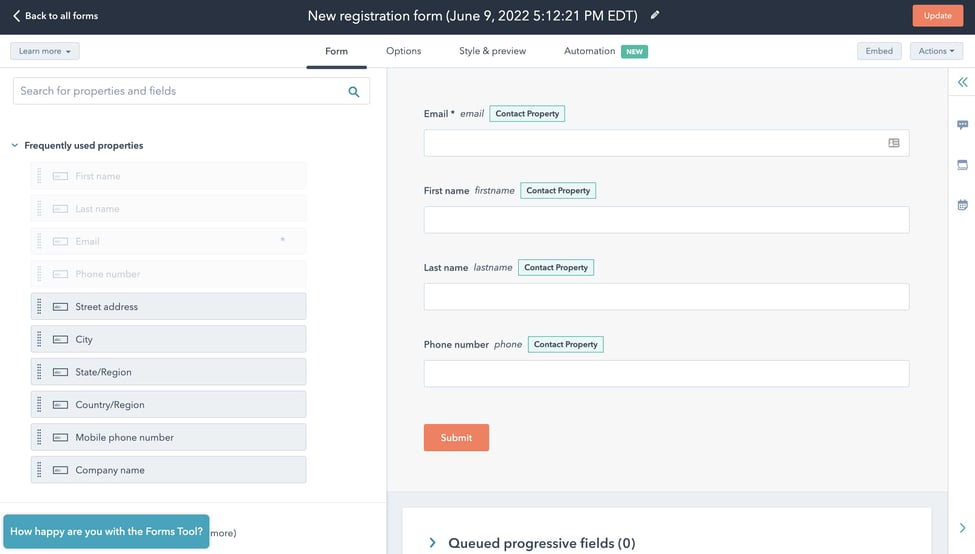
Task: Click the field type icon next to City
Action: click(60, 339)
